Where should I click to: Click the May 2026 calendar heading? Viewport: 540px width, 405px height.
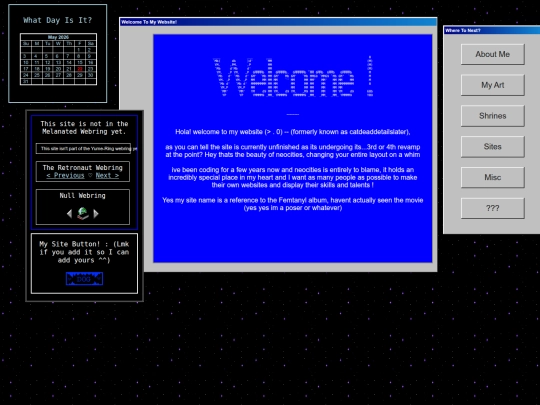(58, 37)
